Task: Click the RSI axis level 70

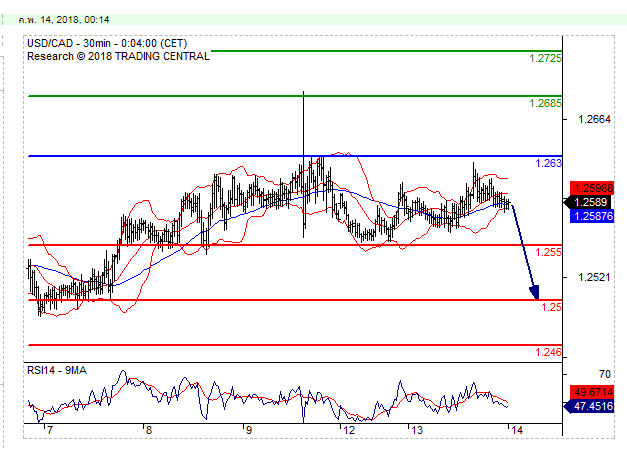Action: tap(605, 374)
